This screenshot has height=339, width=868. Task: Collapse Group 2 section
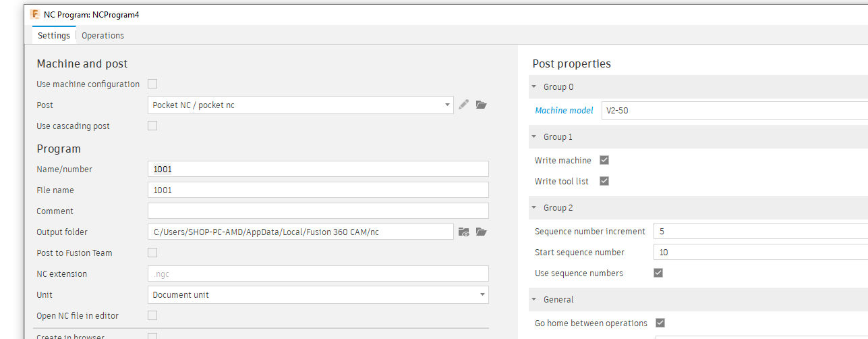click(534, 207)
